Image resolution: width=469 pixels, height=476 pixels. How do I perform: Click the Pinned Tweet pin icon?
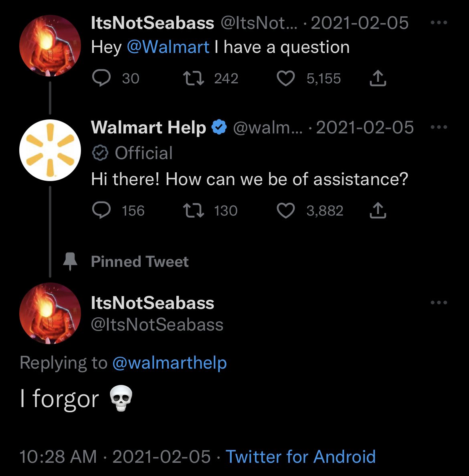(71, 262)
